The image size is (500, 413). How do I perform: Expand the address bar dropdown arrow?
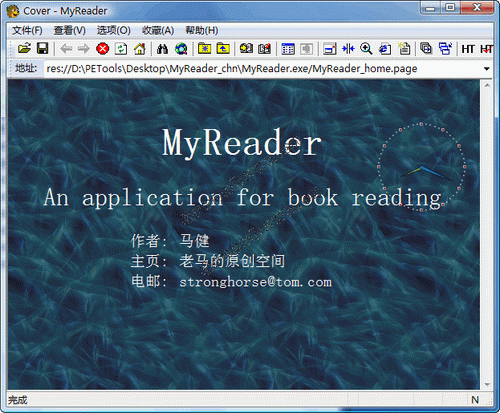487,69
